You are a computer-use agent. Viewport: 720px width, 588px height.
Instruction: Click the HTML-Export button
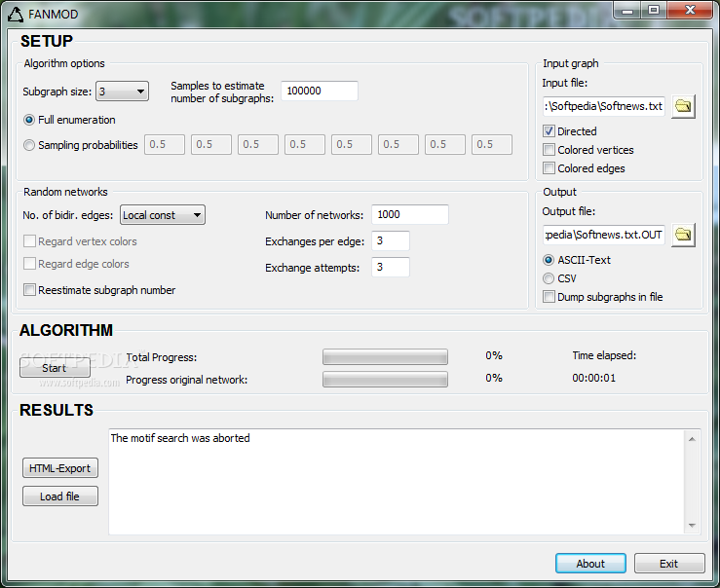(60, 468)
